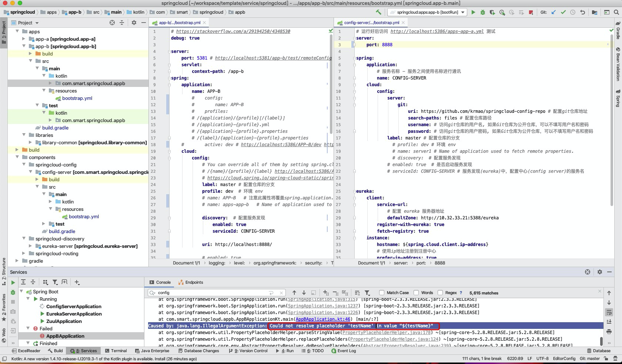Collapse the Failed group in Services
The image size is (622, 364).
(x=28, y=328)
